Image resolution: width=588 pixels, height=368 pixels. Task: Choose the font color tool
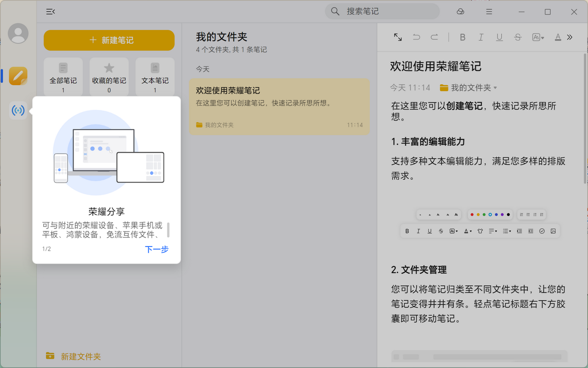click(558, 37)
